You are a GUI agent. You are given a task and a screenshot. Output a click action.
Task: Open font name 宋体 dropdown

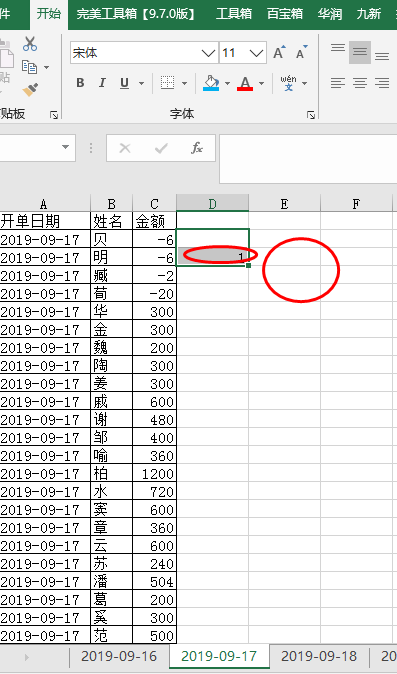coord(209,53)
